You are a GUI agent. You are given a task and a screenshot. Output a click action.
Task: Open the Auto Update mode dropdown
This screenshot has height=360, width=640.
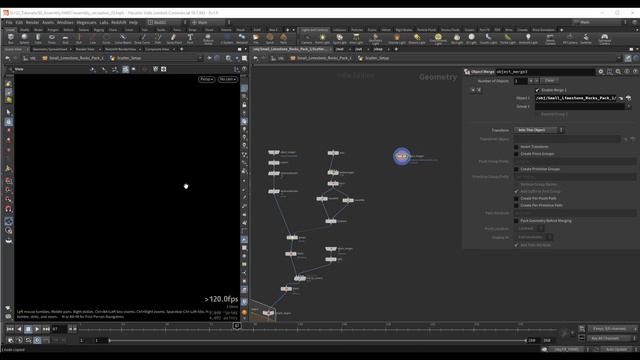[619, 349]
